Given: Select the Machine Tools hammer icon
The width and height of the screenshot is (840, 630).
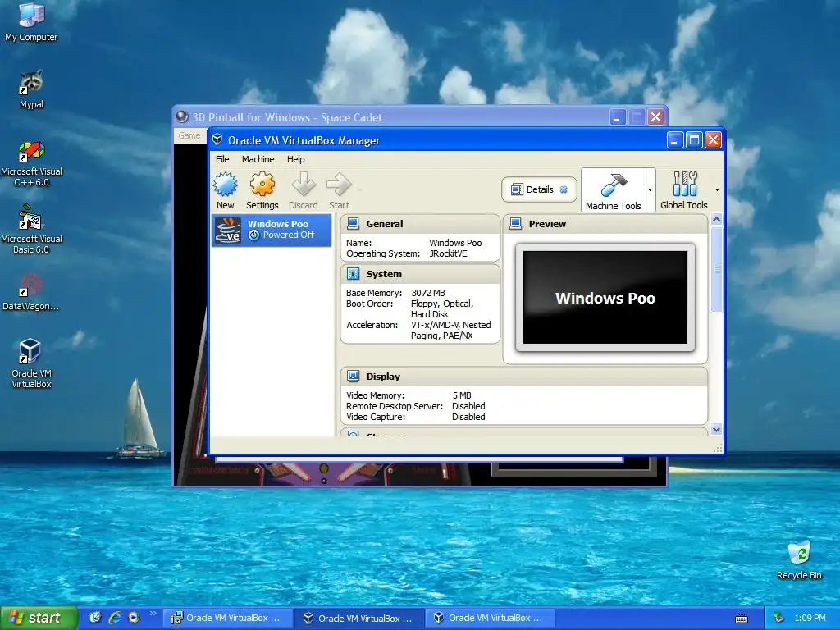Looking at the screenshot, I should point(614,185).
